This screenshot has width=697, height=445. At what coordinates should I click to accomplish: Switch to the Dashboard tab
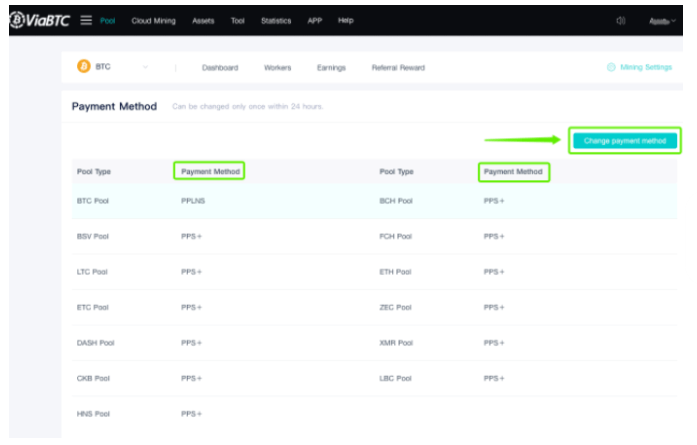coord(220,68)
